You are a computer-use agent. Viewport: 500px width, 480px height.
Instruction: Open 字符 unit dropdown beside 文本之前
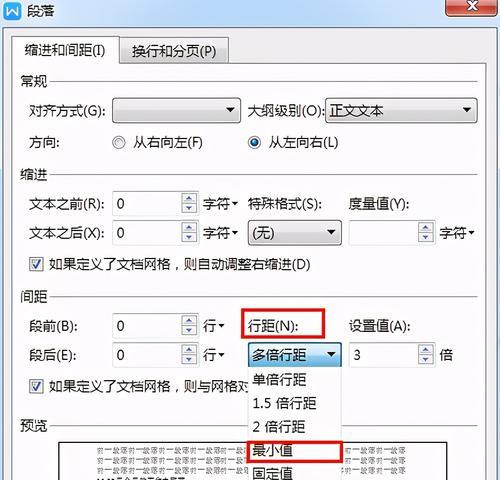tap(220, 204)
